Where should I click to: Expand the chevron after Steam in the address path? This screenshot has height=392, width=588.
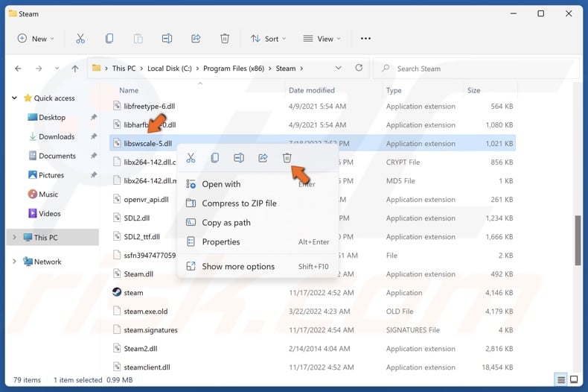tap(301, 69)
